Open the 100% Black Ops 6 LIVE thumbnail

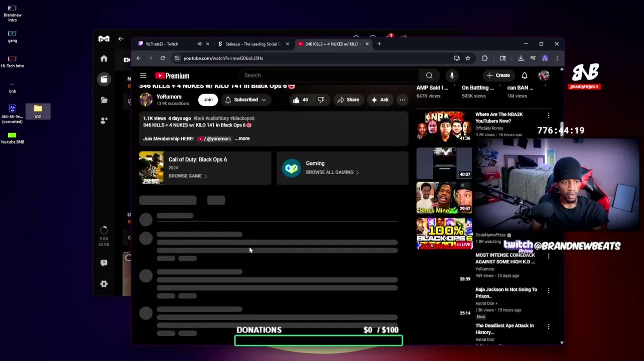(x=444, y=233)
